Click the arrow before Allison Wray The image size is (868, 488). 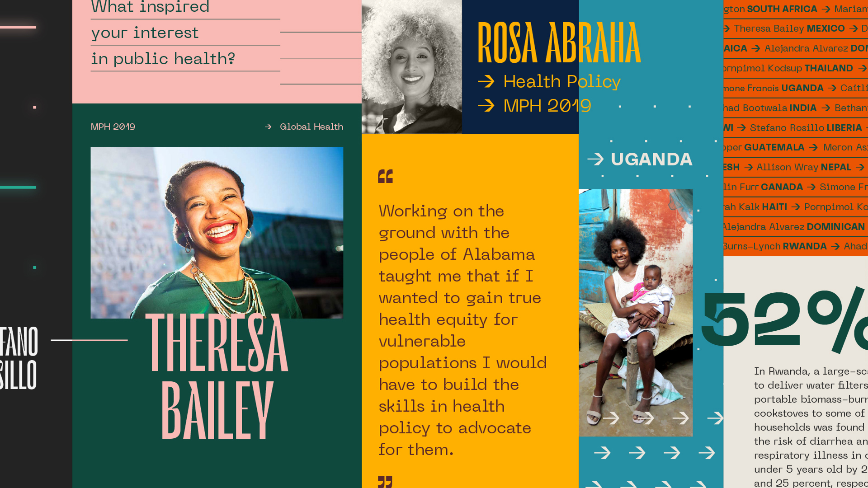point(749,167)
